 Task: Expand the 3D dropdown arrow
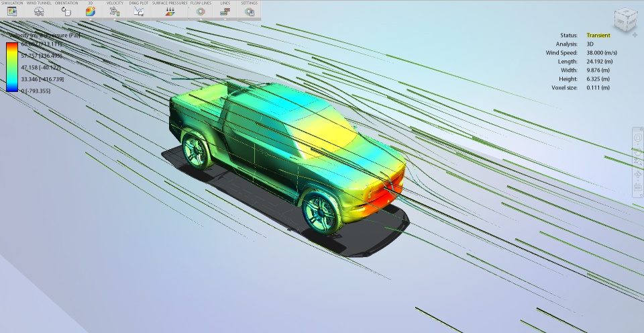(91, 19)
